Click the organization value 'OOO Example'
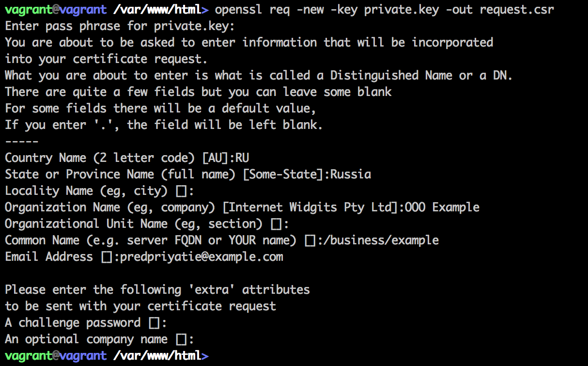Image resolution: width=588 pixels, height=366 pixels. click(442, 207)
